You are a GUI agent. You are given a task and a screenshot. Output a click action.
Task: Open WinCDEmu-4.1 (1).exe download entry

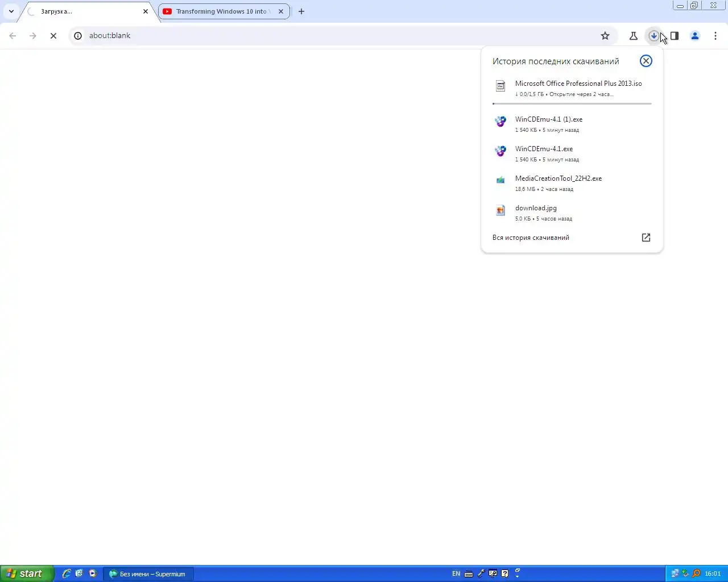(x=572, y=124)
